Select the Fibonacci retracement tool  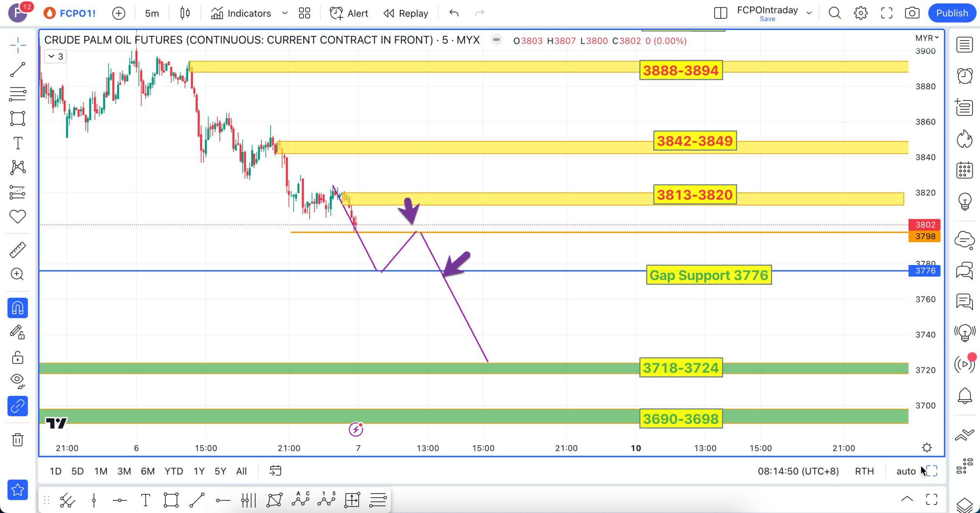click(18, 94)
